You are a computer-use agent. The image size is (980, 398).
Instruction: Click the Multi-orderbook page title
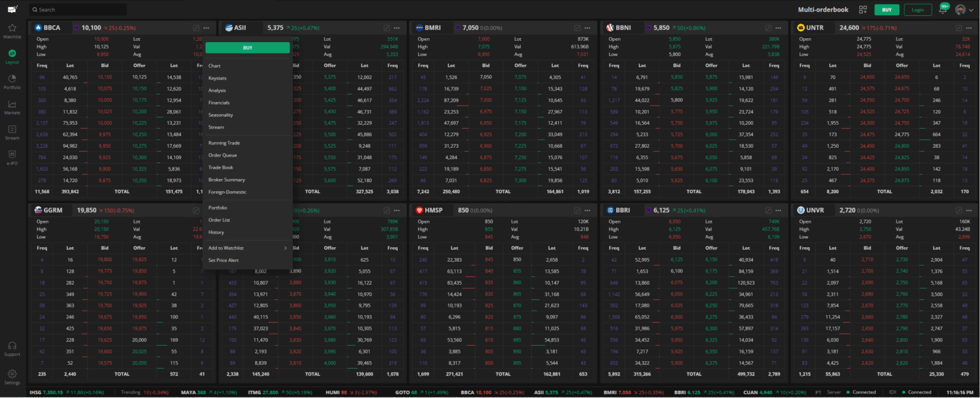coord(823,10)
